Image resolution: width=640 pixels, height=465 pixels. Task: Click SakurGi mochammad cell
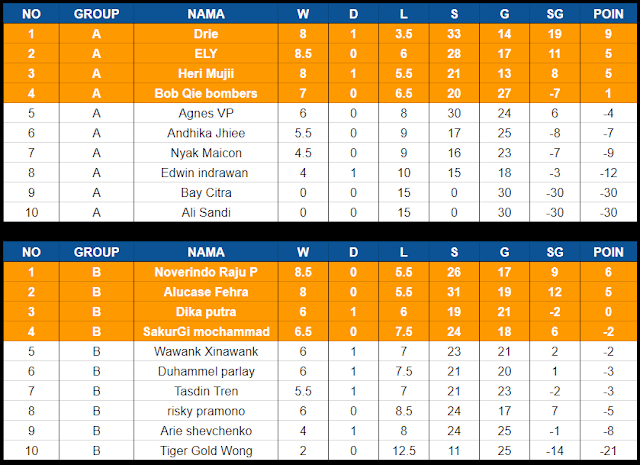pos(206,332)
